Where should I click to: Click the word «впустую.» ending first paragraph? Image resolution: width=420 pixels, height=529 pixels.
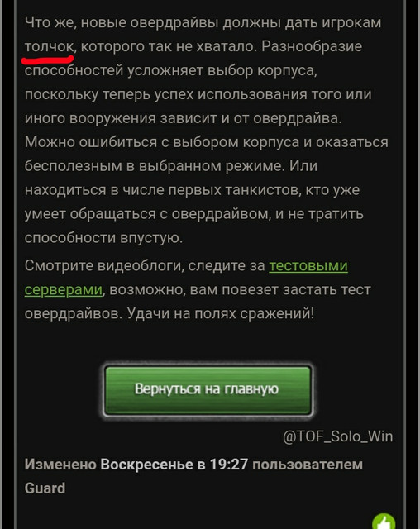(x=151, y=238)
